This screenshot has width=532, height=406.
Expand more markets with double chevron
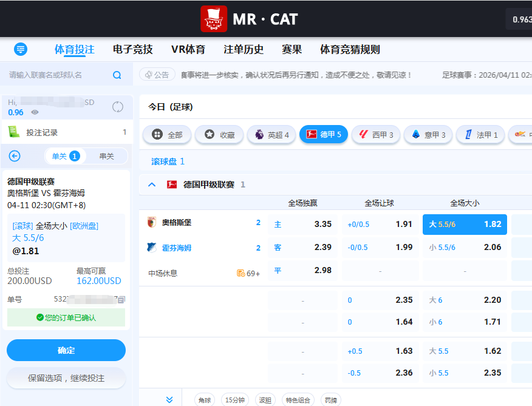tap(169, 399)
